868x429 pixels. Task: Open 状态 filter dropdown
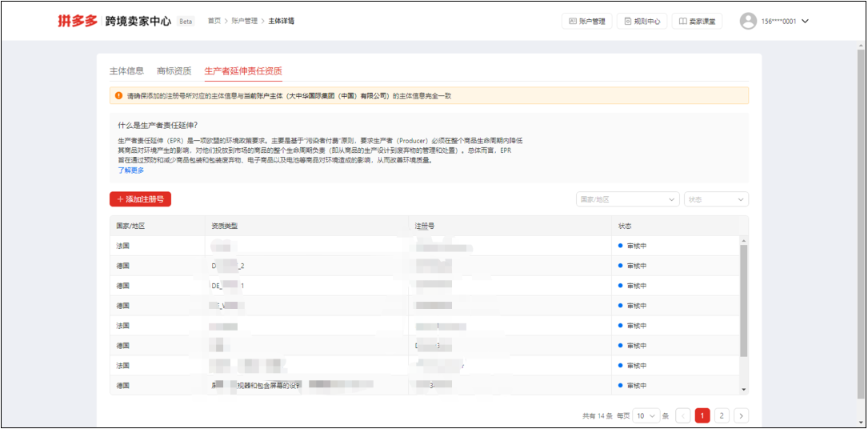click(716, 199)
